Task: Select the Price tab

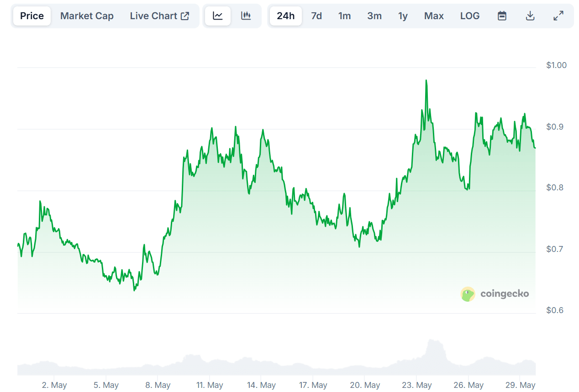Action: pos(32,16)
